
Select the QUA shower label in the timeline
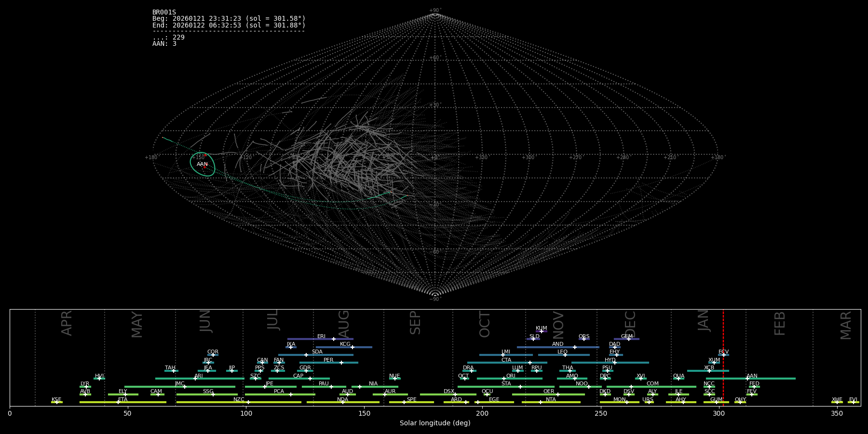pyautogui.click(x=678, y=376)
